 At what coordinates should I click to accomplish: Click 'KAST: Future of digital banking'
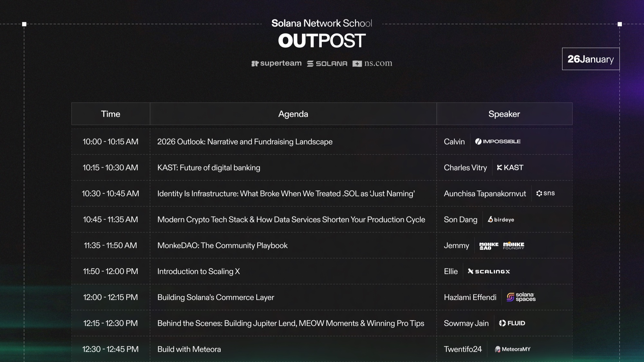coord(209,167)
